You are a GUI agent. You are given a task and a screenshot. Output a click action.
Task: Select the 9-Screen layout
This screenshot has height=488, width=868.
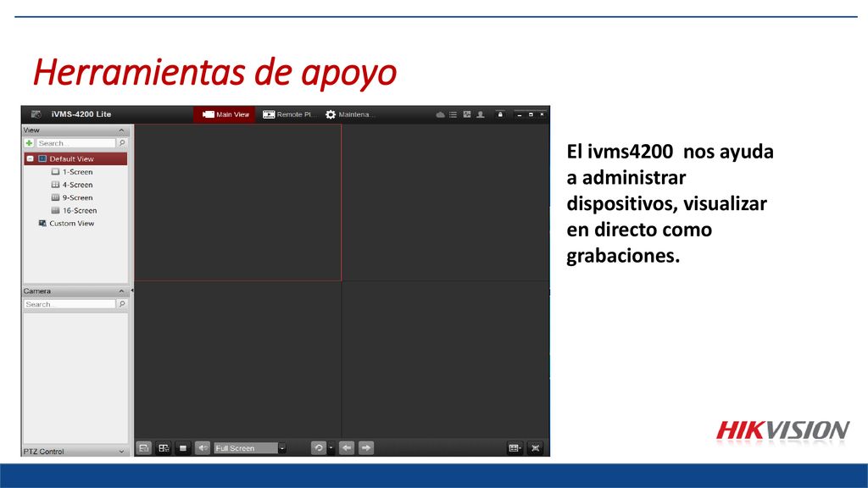tap(72, 197)
